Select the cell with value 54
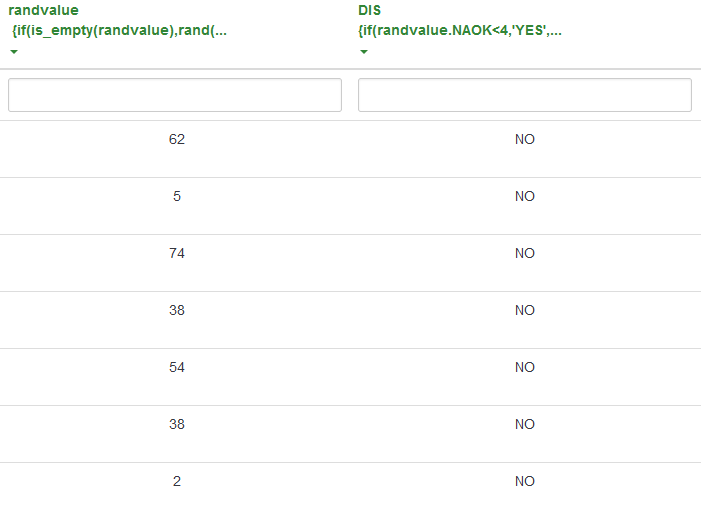Screen dimensions: 701x530 (x=177, y=368)
